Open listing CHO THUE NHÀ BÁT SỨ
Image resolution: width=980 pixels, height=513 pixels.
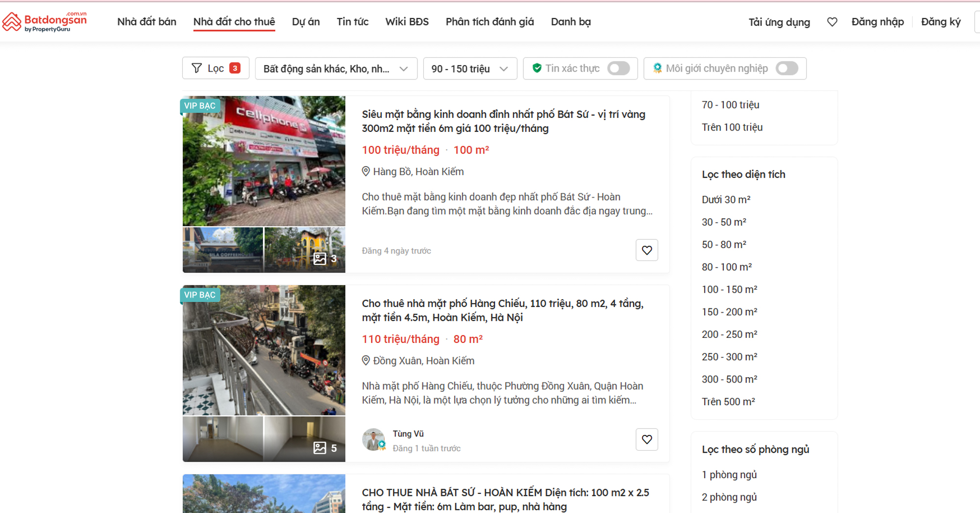[x=506, y=499]
